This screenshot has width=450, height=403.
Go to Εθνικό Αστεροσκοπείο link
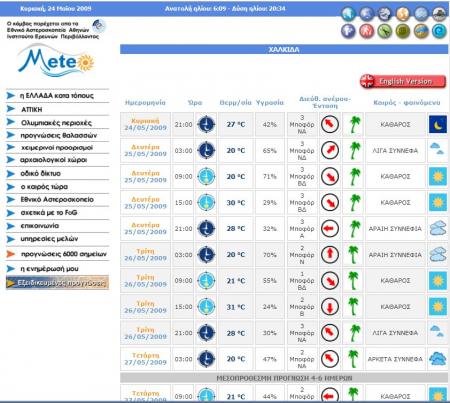[57, 200]
